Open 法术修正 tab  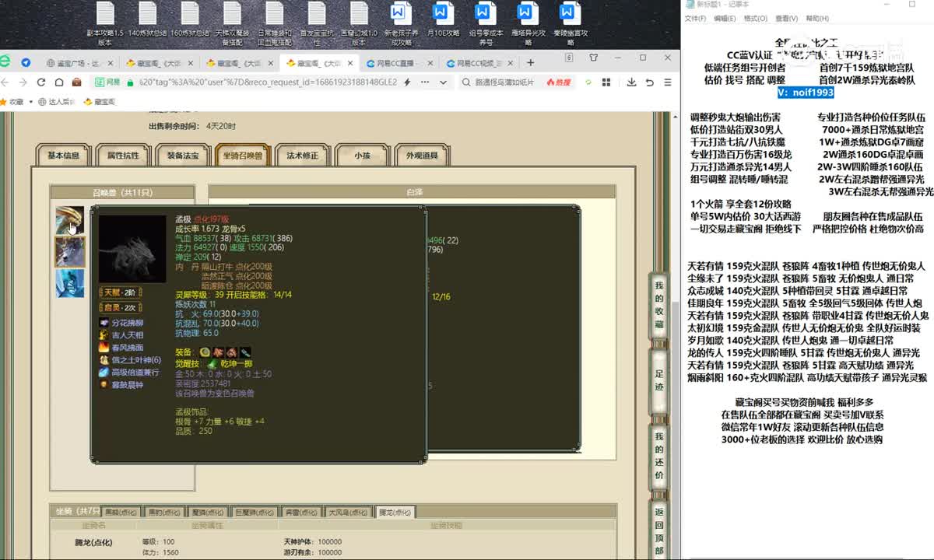pos(302,156)
